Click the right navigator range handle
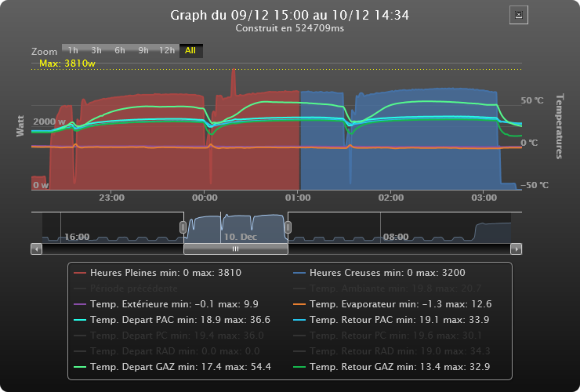580x392 pixels. 288,227
